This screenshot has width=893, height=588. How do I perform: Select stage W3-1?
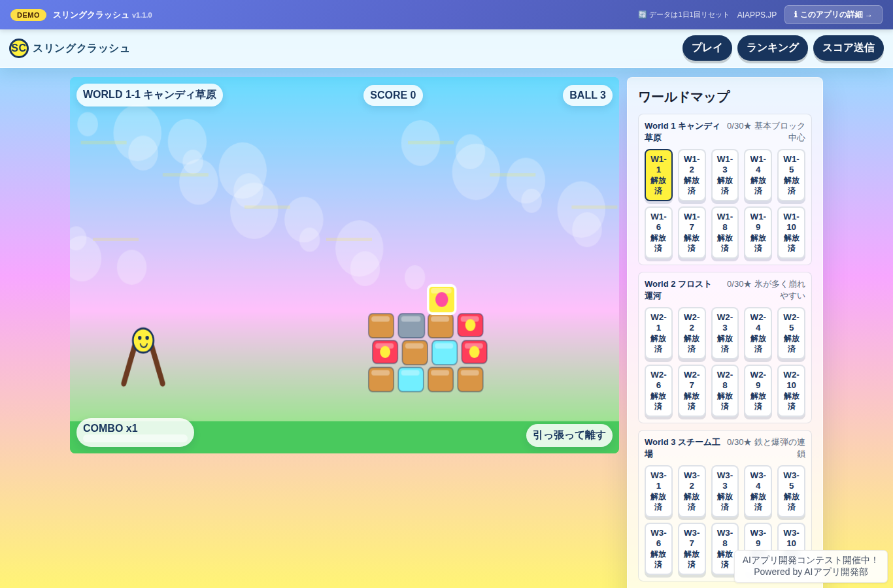click(658, 491)
